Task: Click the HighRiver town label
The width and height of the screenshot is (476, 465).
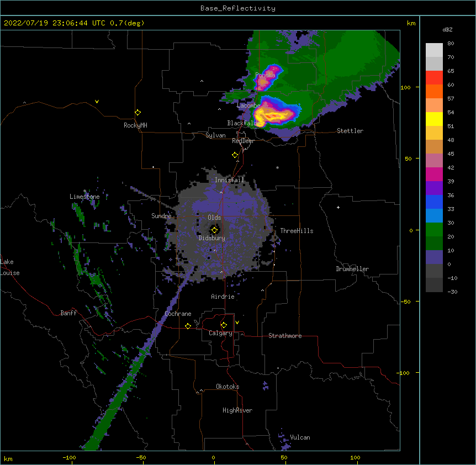Action: (237, 410)
